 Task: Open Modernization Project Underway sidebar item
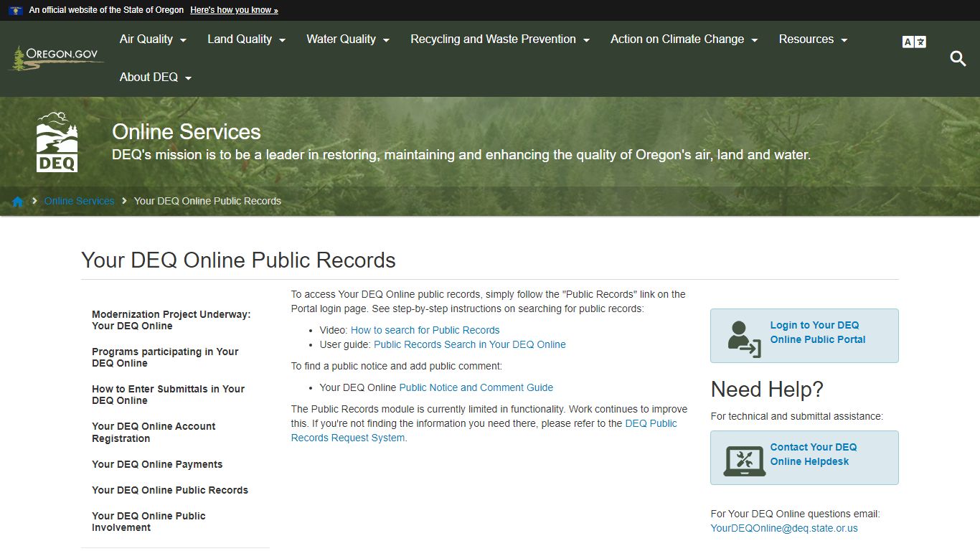(x=171, y=320)
